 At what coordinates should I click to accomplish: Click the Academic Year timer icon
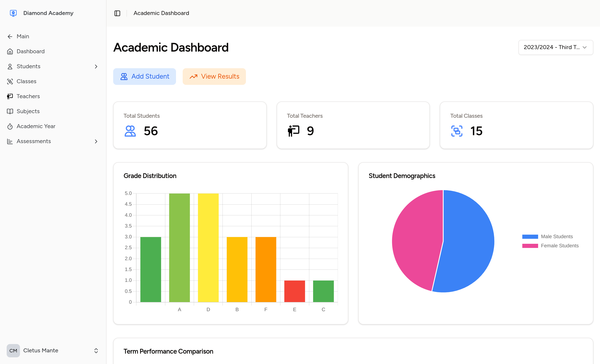click(10, 126)
